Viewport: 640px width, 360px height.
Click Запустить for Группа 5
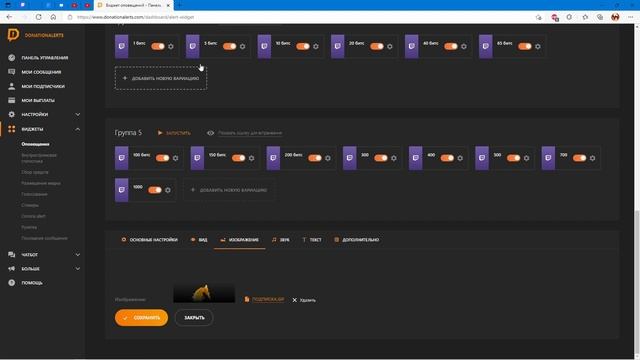174,133
